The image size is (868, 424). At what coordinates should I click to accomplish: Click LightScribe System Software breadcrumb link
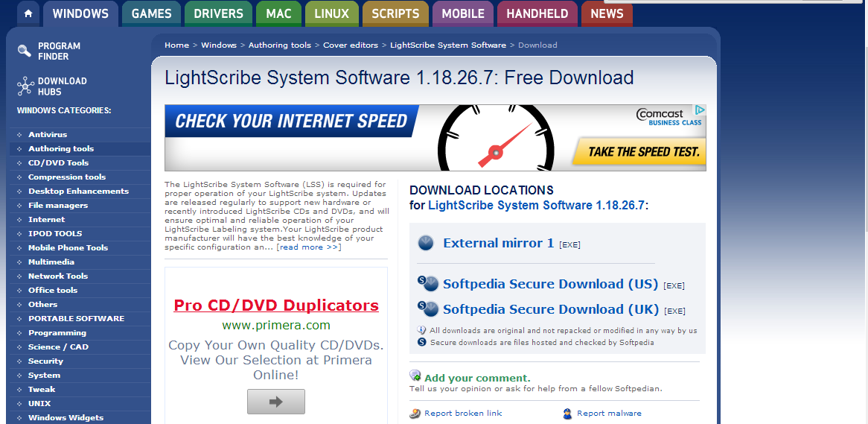448,45
